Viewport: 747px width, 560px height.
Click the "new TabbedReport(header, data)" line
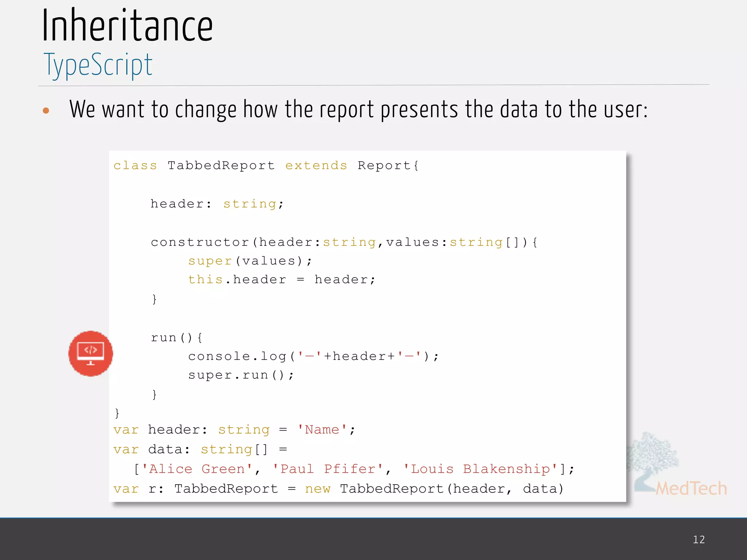(338, 489)
